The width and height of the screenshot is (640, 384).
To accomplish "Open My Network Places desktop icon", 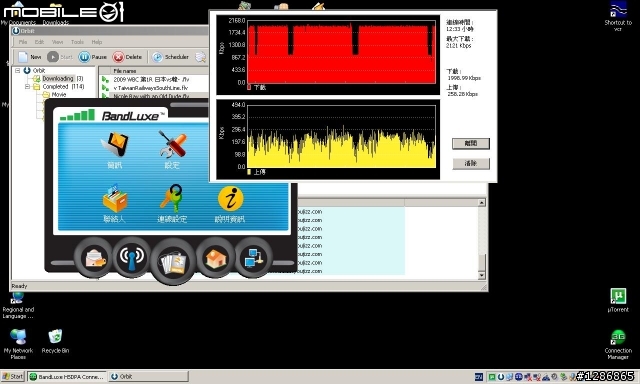I will (18, 344).
